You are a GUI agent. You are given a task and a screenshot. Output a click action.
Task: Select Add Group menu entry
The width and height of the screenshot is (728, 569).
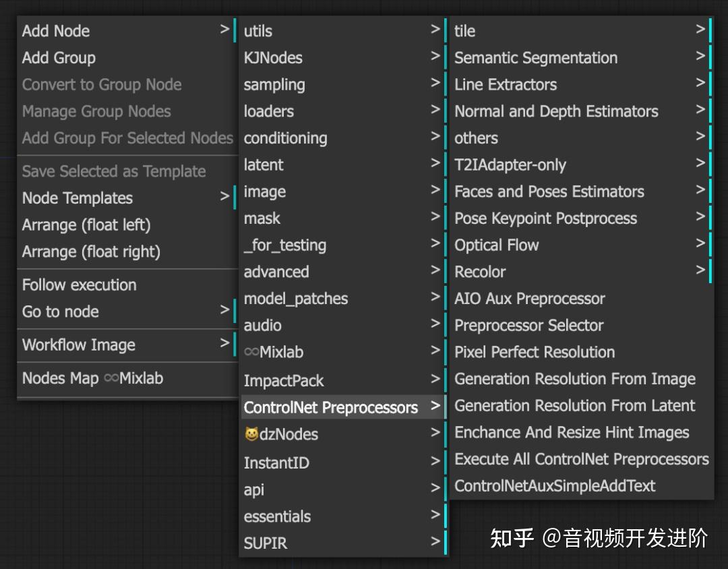click(x=59, y=58)
